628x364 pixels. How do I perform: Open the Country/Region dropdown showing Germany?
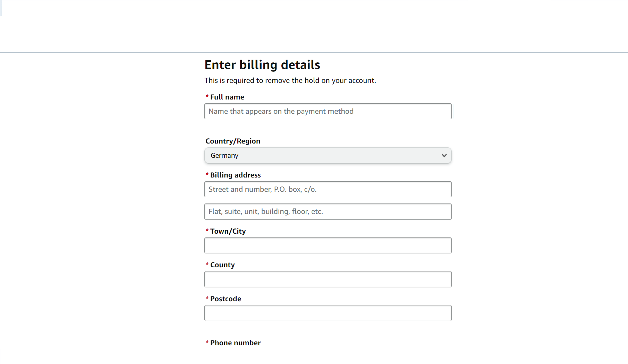tap(328, 156)
